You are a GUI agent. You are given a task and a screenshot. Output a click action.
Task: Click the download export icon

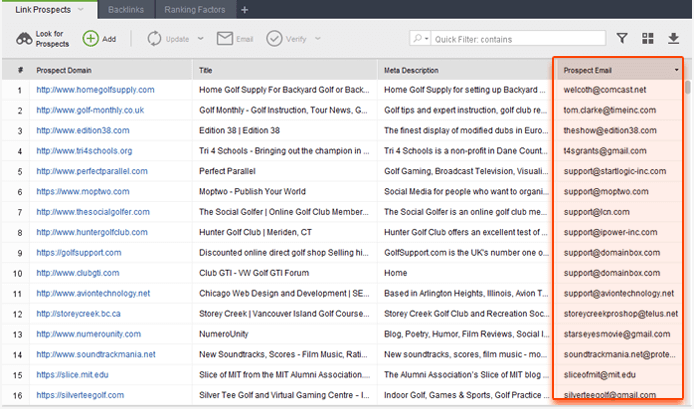coord(673,39)
